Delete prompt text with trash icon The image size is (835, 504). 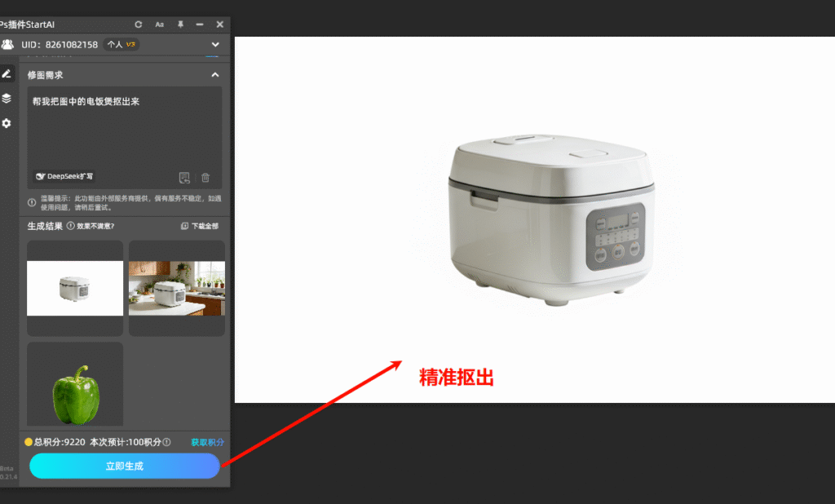(205, 178)
